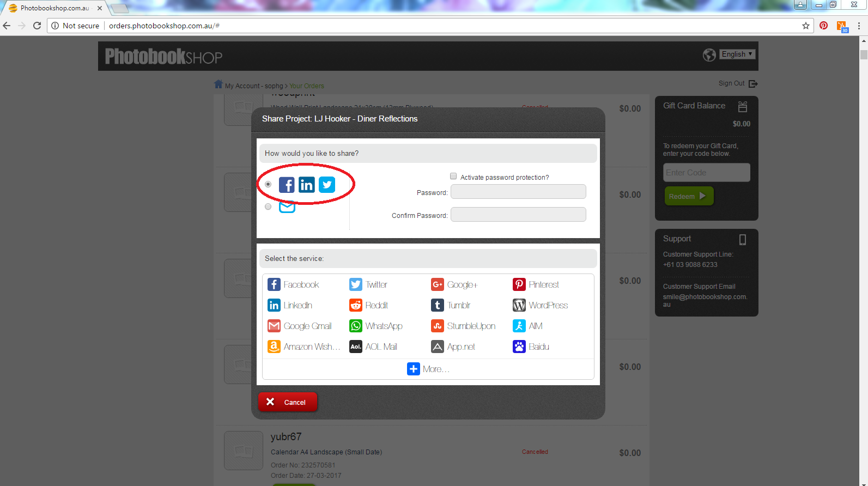The height and width of the screenshot is (486, 868).
Task: Click the PhotobookShop logo
Action: coord(163,56)
